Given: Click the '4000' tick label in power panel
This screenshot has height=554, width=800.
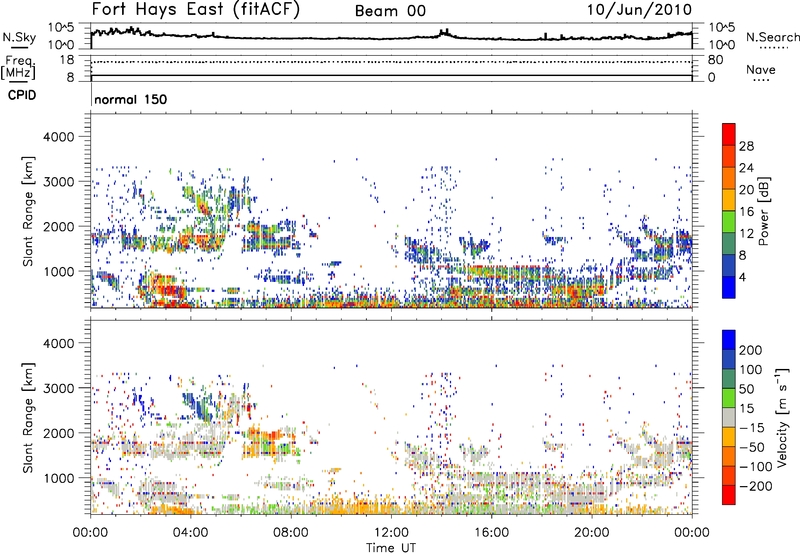Looking at the screenshot, I should pos(58,136).
